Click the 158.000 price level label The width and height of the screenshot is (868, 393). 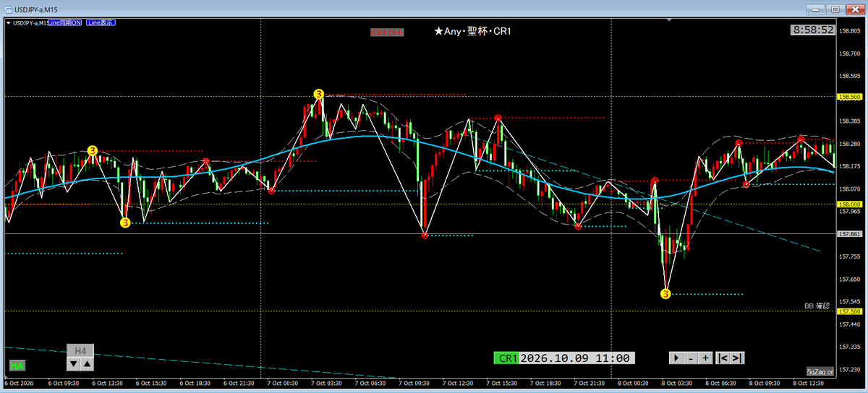[849, 204]
